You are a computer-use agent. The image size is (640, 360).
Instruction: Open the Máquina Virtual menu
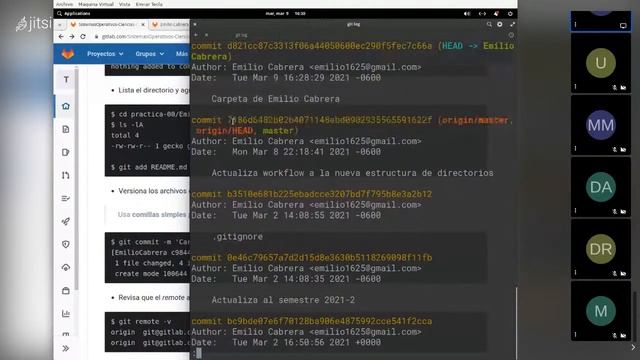coord(96,4)
